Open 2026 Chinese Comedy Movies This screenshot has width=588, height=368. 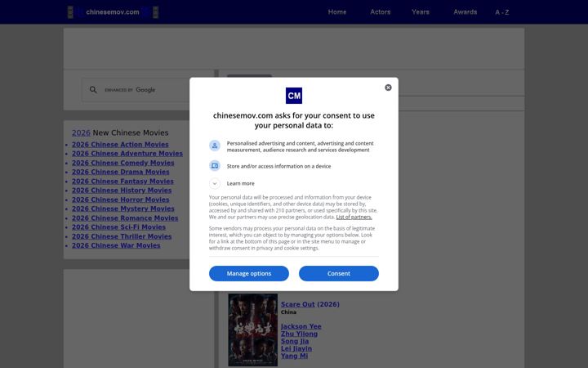click(123, 163)
